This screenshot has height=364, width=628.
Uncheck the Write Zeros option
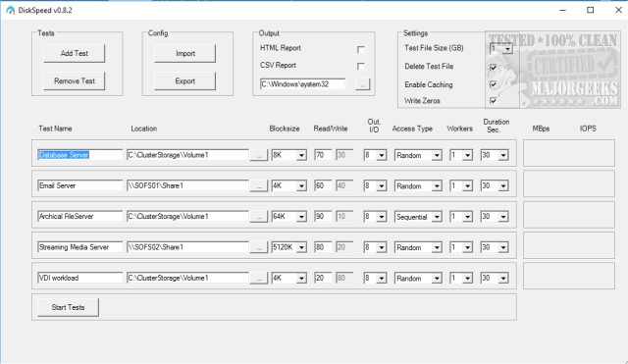point(493,100)
